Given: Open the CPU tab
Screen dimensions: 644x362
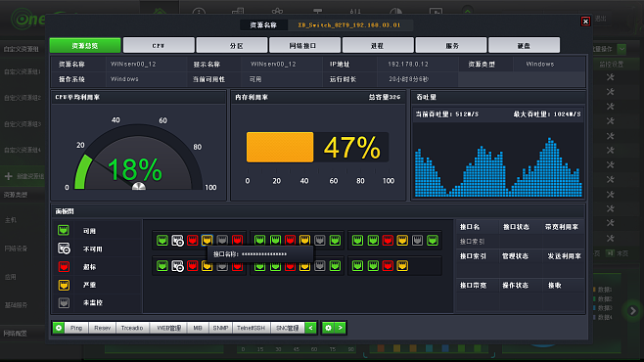Looking at the screenshot, I should pos(159,45).
